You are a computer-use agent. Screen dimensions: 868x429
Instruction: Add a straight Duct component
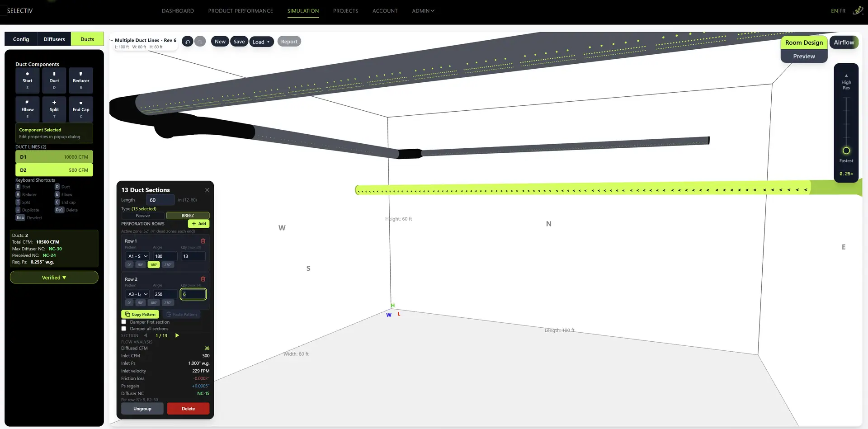tap(54, 80)
